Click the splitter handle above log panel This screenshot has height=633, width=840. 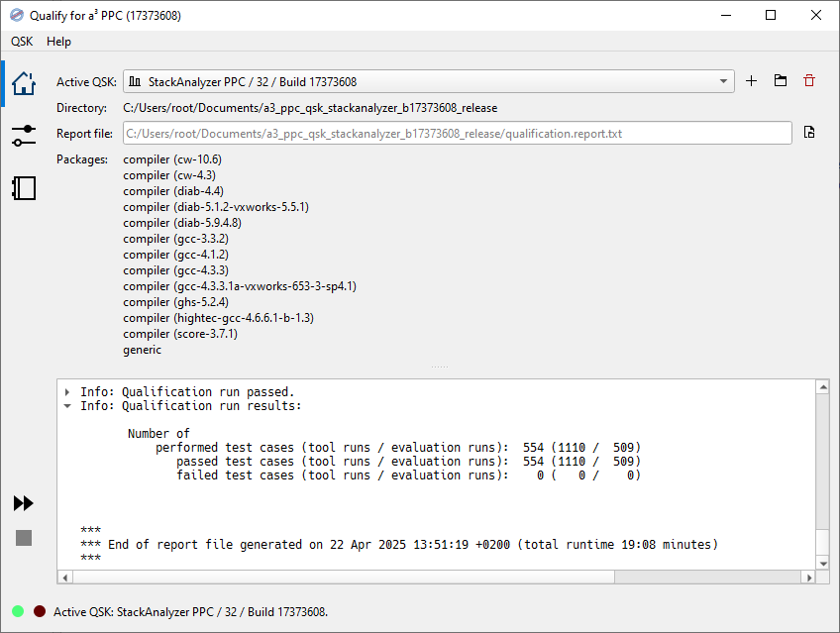[x=439, y=367]
